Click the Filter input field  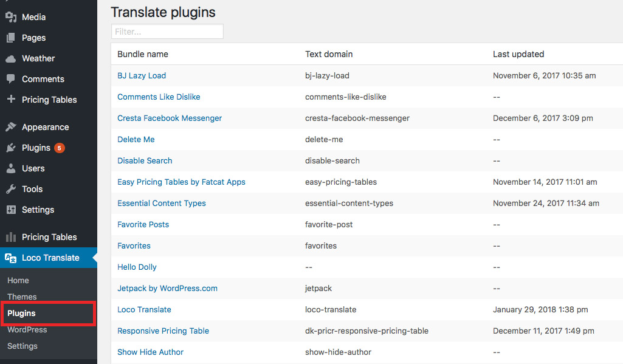click(167, 32)
